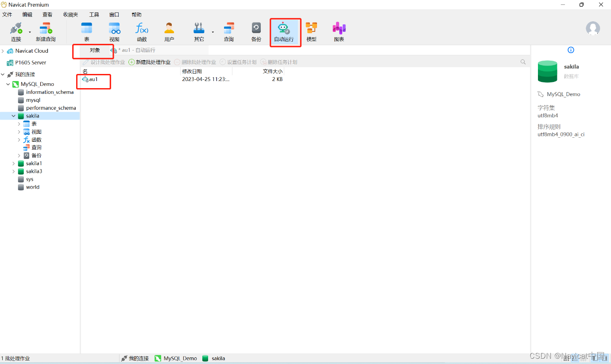This screenshot has width=611, height=364.
Task: Click the 其它 tools icon in the toolbar
Action: 199,32
